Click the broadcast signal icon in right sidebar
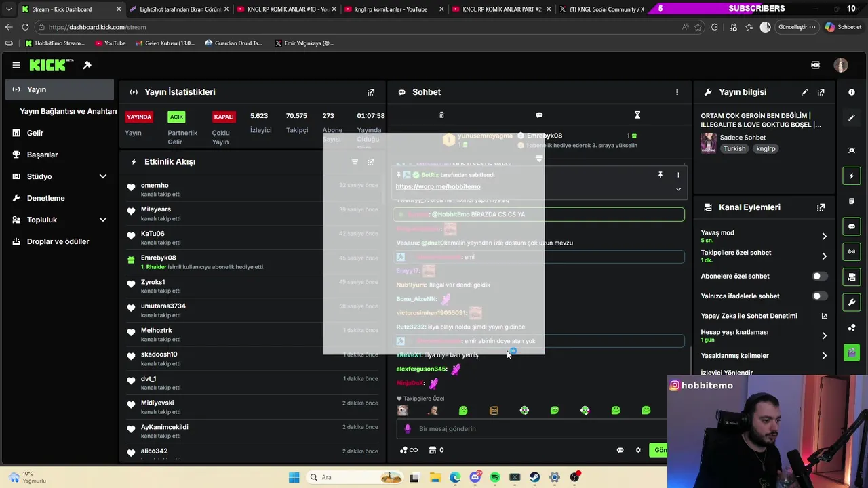 (852, 251)
